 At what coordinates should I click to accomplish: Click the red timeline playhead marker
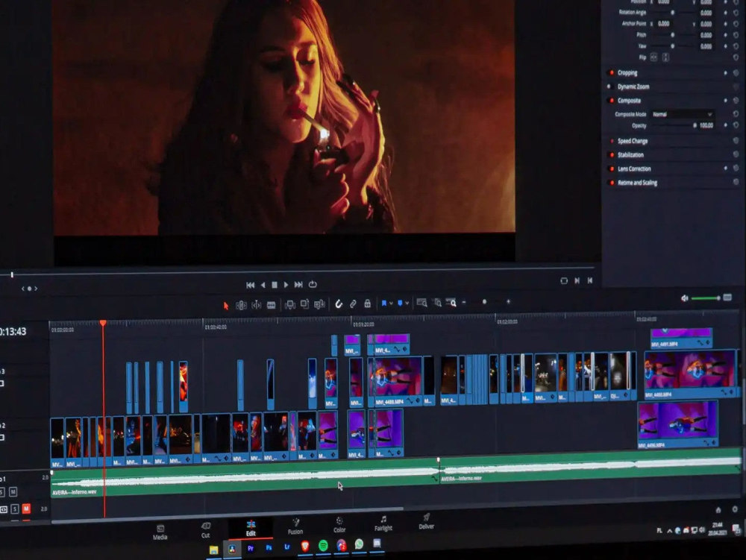click(103, 324)
